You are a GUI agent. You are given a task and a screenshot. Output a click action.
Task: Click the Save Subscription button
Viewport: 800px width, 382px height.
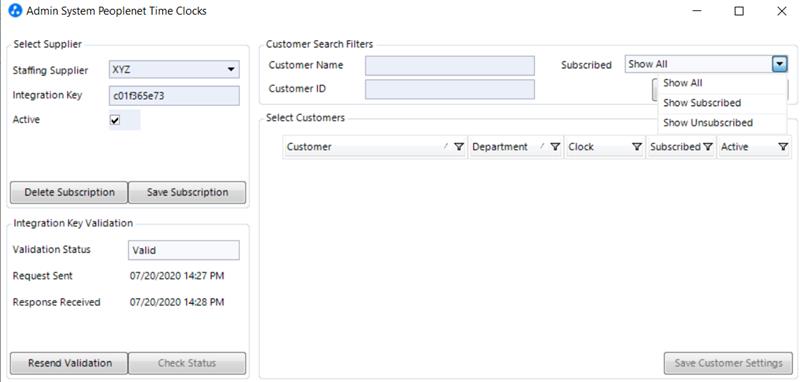(187, 193)
